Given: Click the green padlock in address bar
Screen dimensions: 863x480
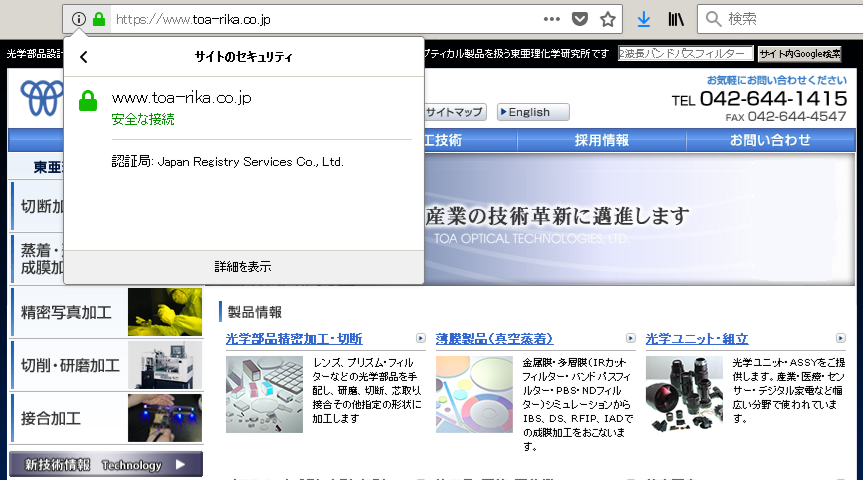Looking at the screenshot, I should 99,19.
